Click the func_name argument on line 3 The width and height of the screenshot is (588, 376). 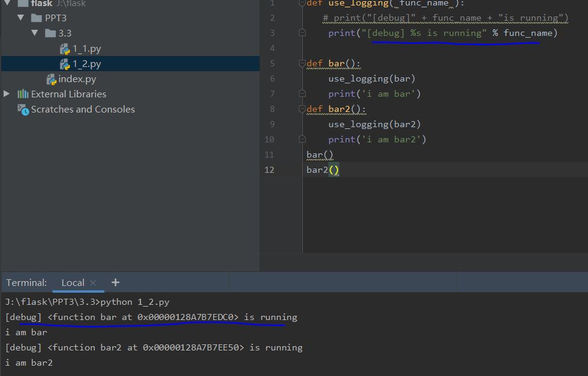tap(528, 33)
